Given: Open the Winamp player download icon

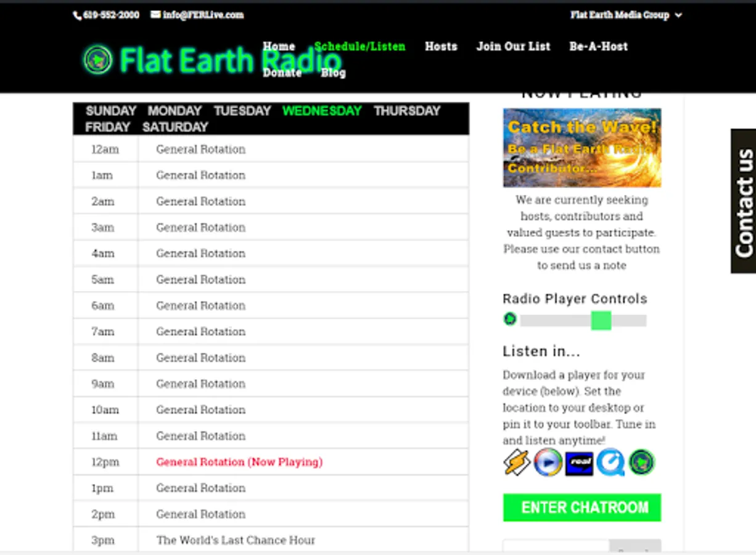Looking at the screenshot, I should [x=517, y=462].
